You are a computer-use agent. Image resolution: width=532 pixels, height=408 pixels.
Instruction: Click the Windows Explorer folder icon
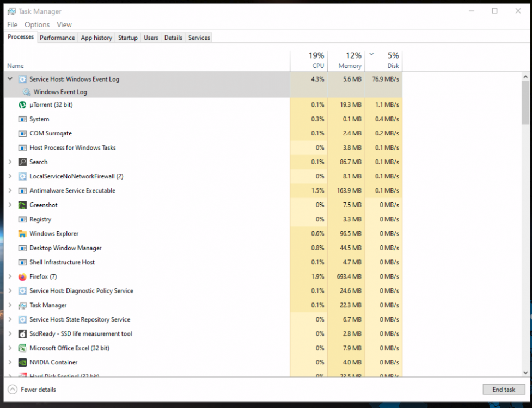[22, 233]
